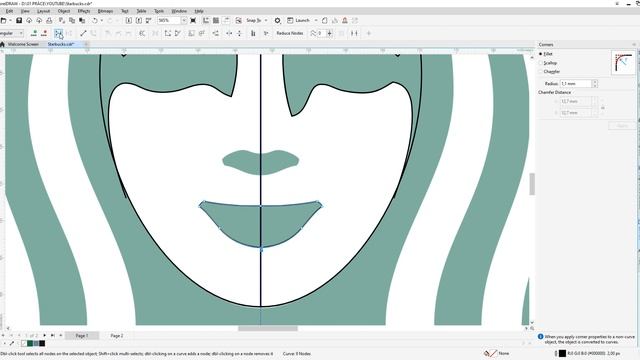The image size is (640, 360).
Task: Click the Extend curve to close icon
Action: pyautogui.click(x=168, y=33)
